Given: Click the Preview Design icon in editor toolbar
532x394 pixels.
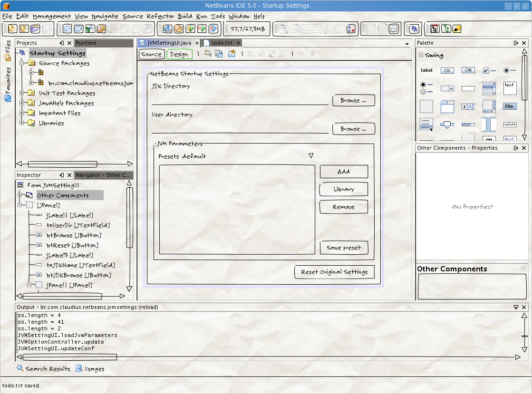Looking at the screenshot, I should pyautogui.click(x=232, y=54).
